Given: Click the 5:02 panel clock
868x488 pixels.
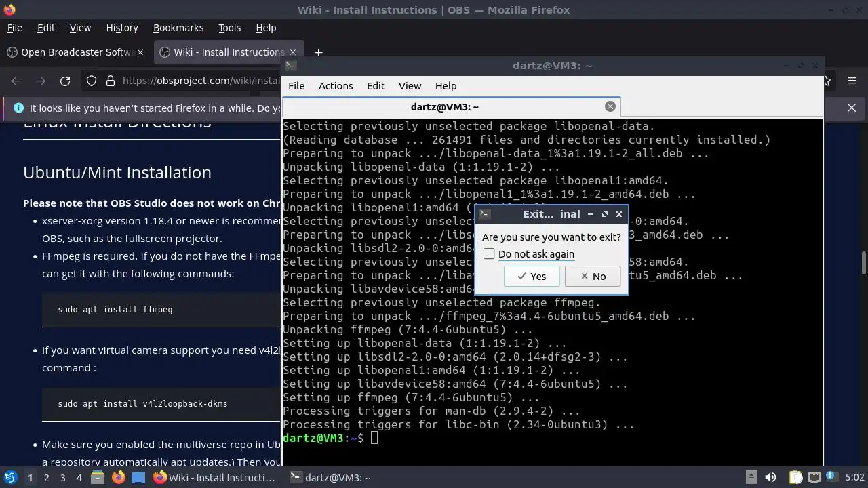Looking at the screenshot, I should point(854,478).
